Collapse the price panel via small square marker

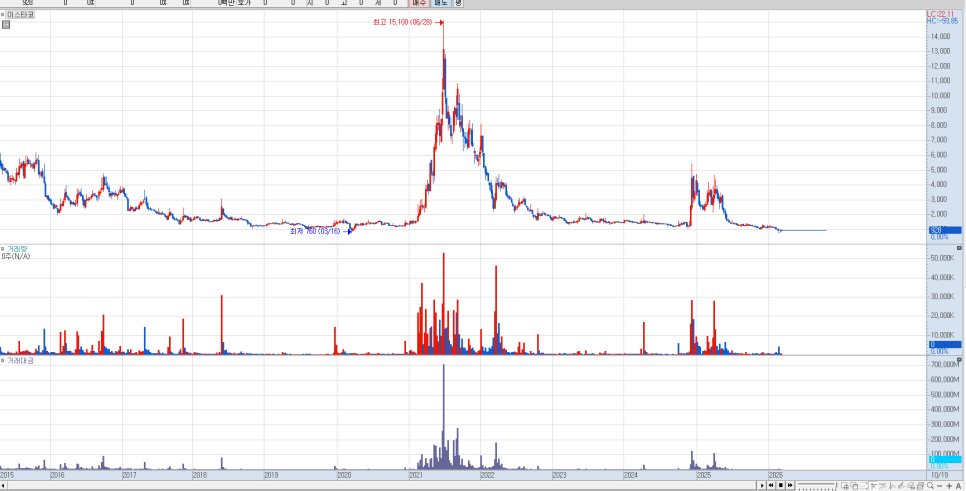(x=2, y=14)
